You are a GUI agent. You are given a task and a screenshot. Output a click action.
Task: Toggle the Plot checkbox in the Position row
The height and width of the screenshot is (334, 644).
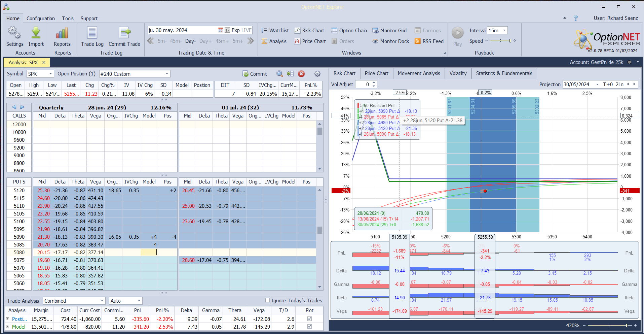(309, 319)
